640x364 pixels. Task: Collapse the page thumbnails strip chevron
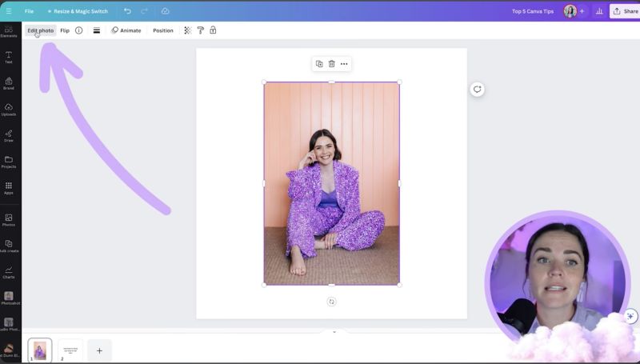click(334, 332)
